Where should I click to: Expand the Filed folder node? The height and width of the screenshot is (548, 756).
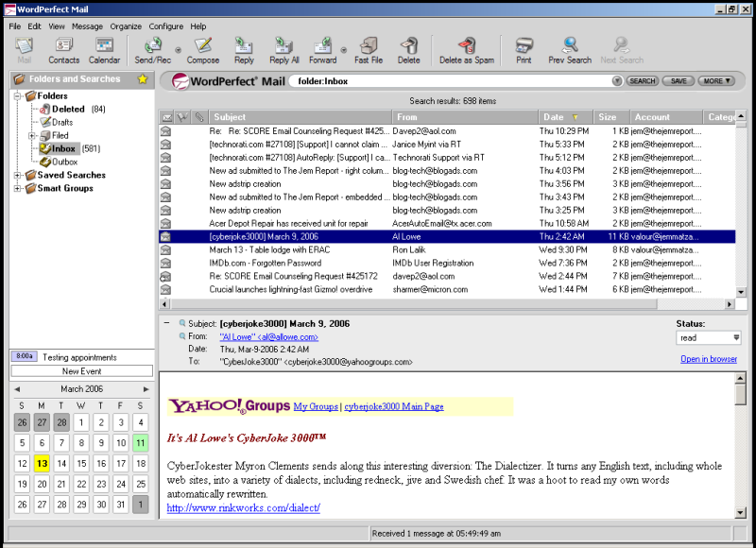(32, 136)
